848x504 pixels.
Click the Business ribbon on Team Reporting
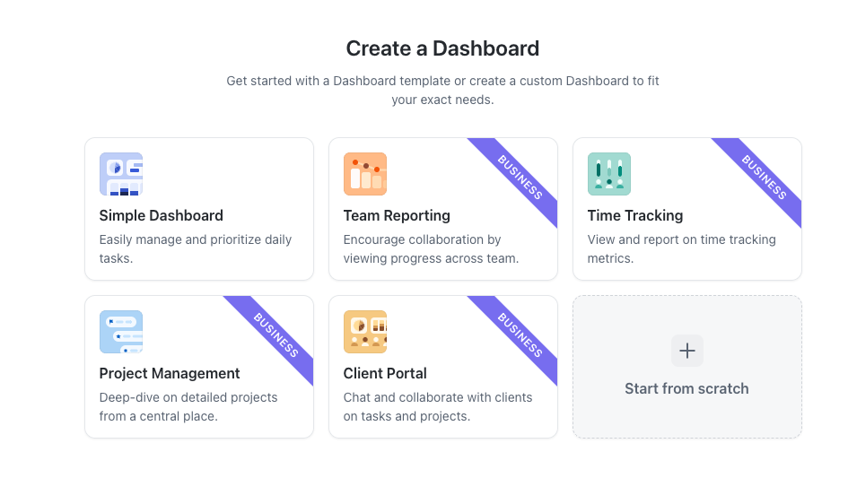pos(520,178)
